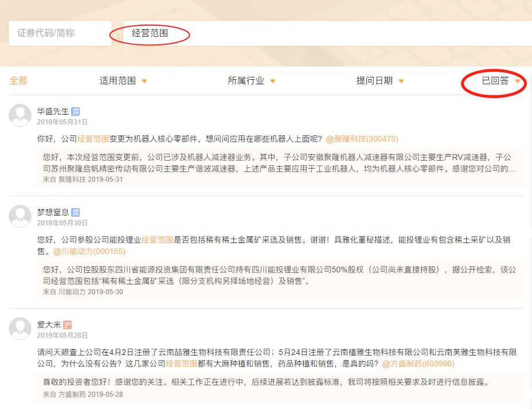Click the 深 badge next to 梦想窒息
This screenshot has width=532, height=410.
coord(75,212)
